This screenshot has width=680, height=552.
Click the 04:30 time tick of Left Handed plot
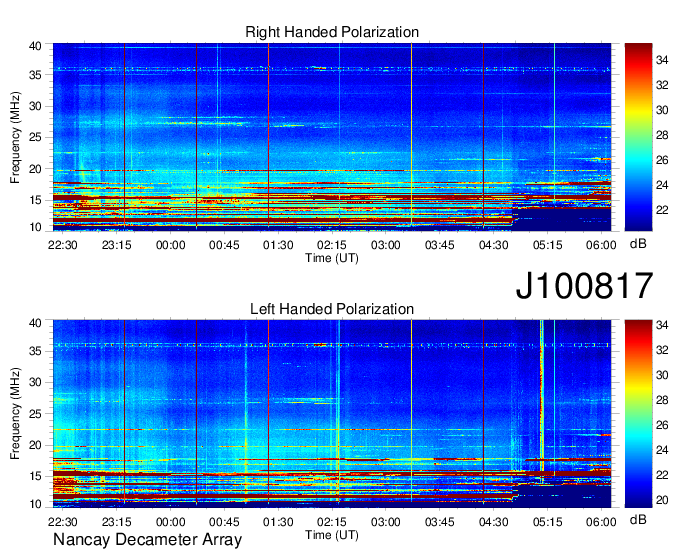point(494,522)
